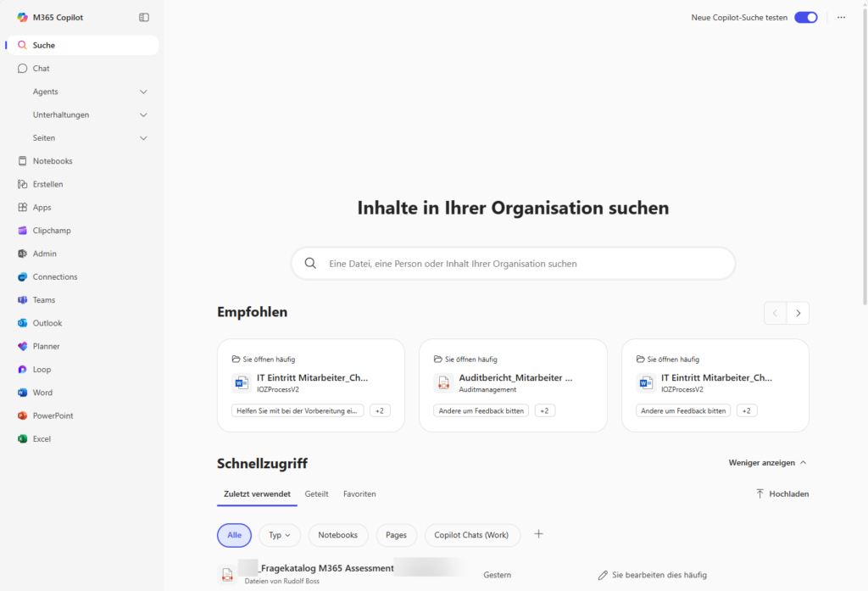Click the magnifier icon in search box

(310, 263)
